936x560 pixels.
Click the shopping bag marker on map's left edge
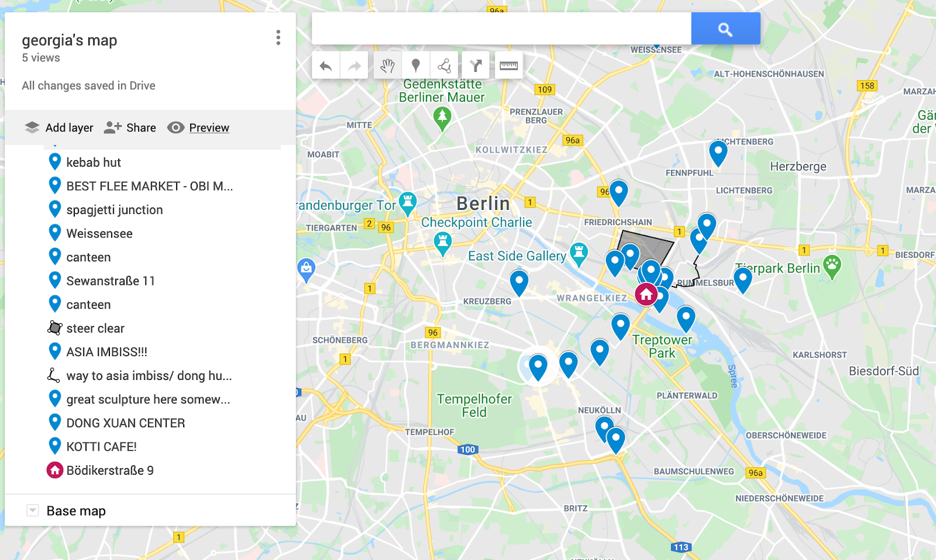coord(306,269)
